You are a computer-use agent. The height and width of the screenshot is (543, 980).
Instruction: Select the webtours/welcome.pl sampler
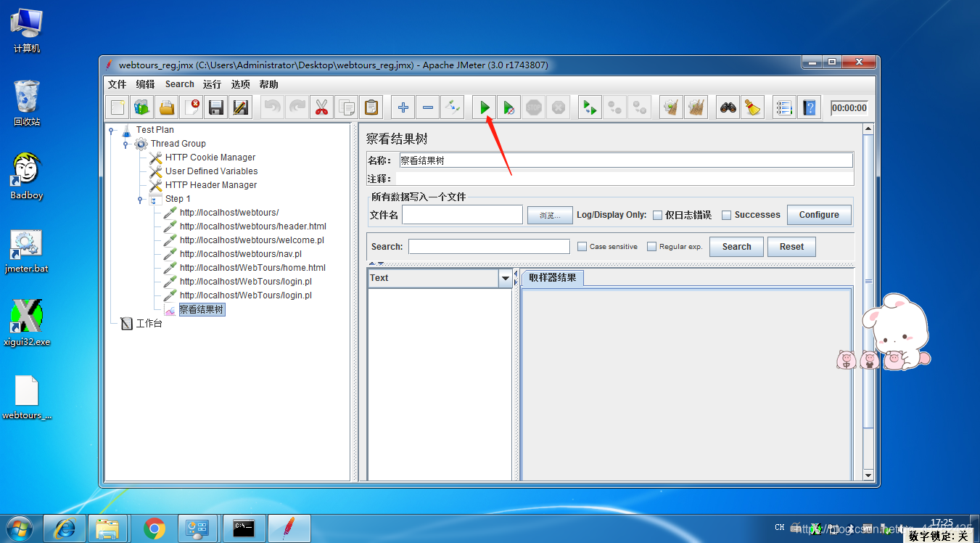pyautogui.click(x=252, y=240)
